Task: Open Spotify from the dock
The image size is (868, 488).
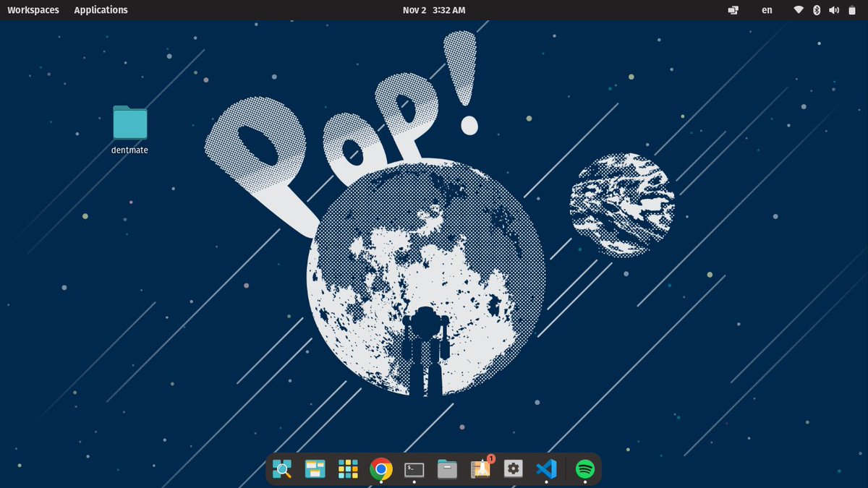Action: click(x=585, y=469)
